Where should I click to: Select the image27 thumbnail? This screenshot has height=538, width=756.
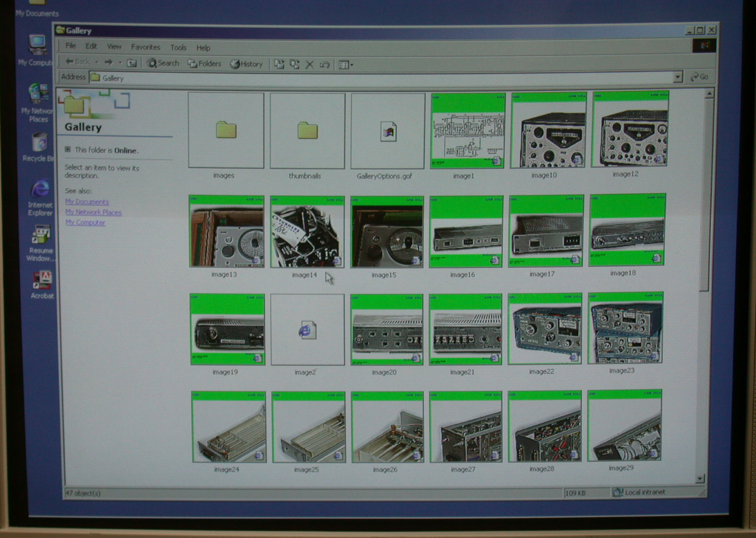click(x=465, y=426)
